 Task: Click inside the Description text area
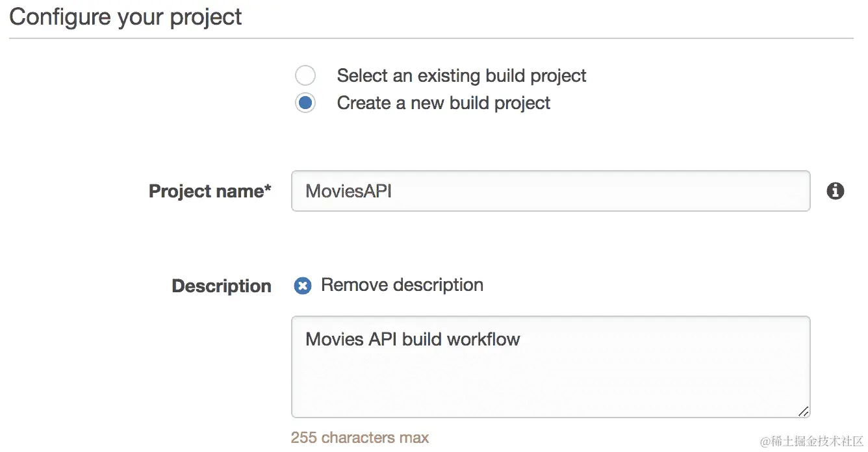point(550,367)
